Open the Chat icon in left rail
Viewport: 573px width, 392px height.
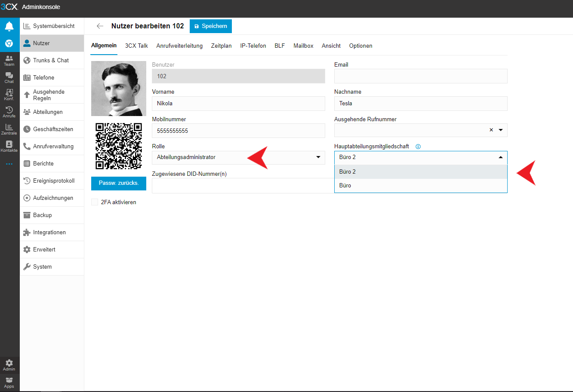click(9, 77)
